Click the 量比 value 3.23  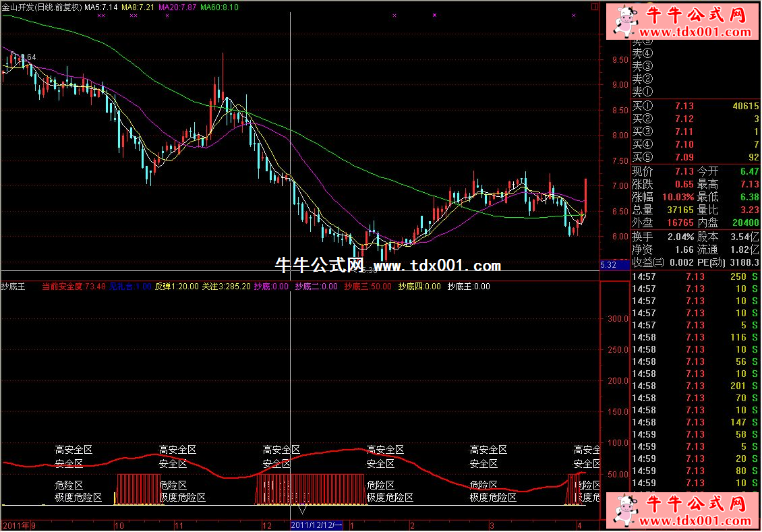pos(749,210)
